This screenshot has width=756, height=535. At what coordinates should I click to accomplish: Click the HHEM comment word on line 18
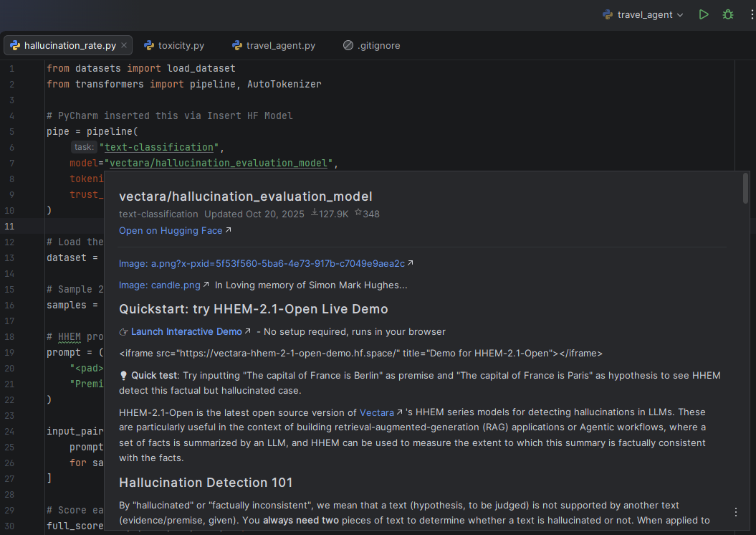[70, 337]
